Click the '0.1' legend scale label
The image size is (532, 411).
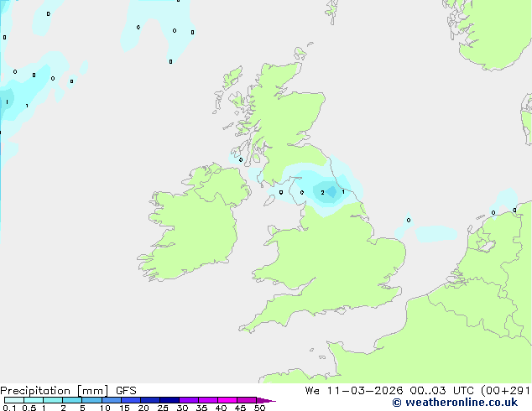(x=8, y=408)
